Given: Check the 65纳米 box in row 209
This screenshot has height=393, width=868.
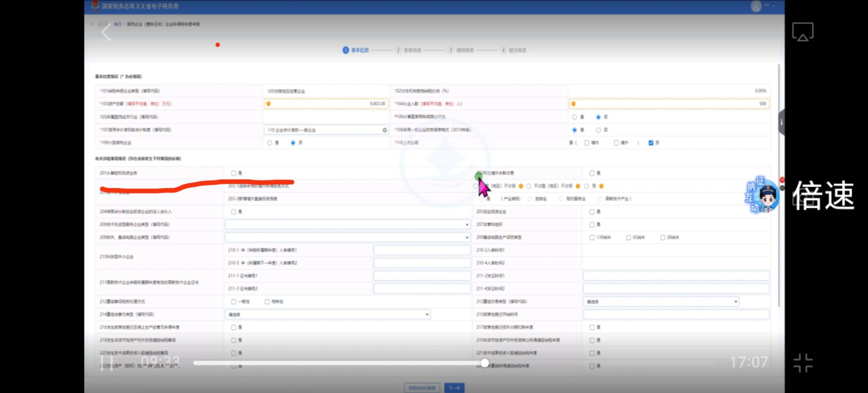Looking at the screenshot, I should click(628, 237).
